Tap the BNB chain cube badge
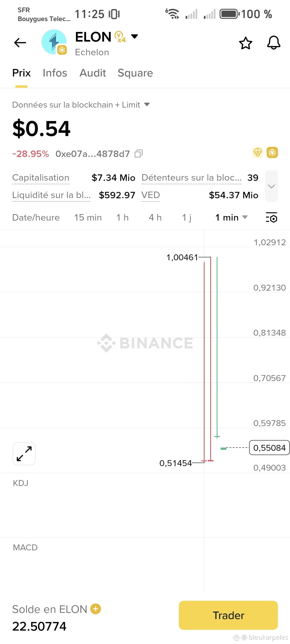Image resolution: width=290 pixels, height=644 pixels. (x=272, y=153)
